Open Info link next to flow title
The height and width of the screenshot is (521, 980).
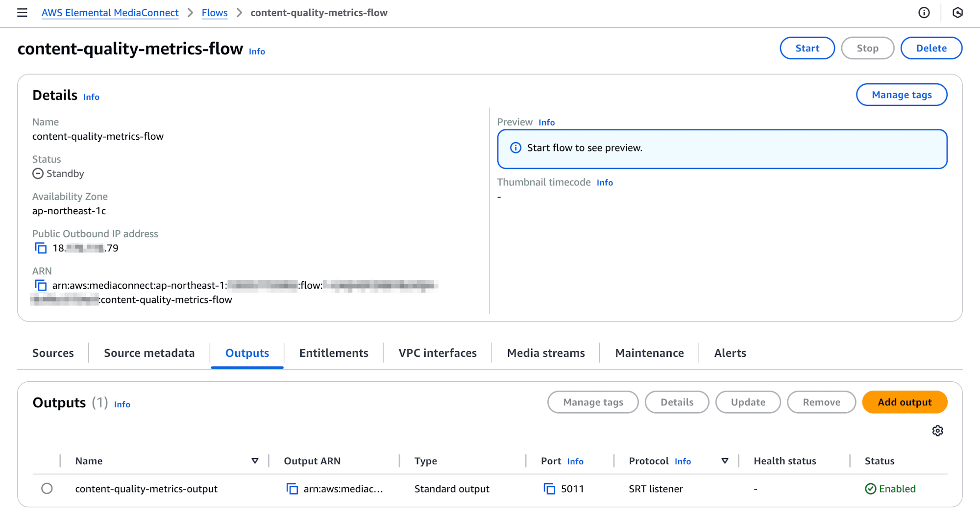click(257, 51)
